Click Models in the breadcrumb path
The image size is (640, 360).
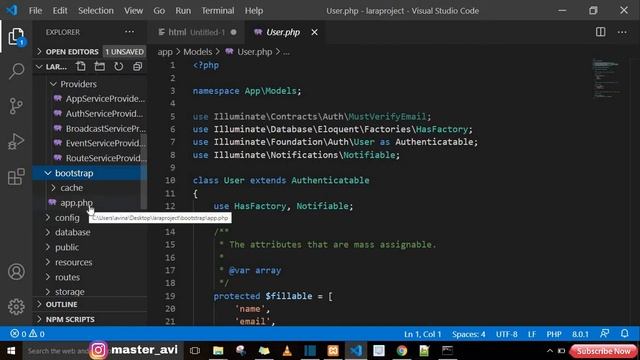point(198,52)
